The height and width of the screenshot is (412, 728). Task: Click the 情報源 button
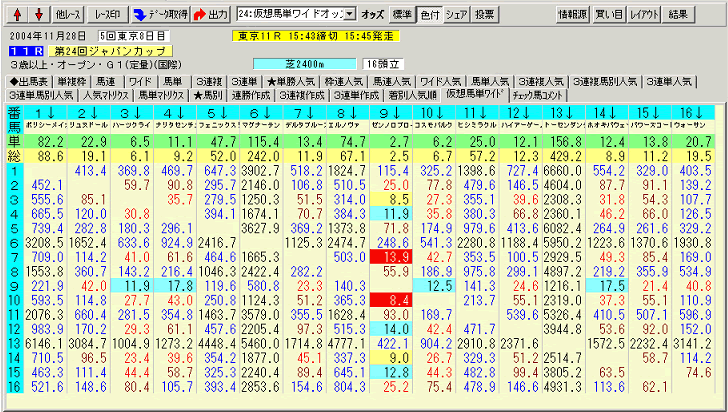572,15
